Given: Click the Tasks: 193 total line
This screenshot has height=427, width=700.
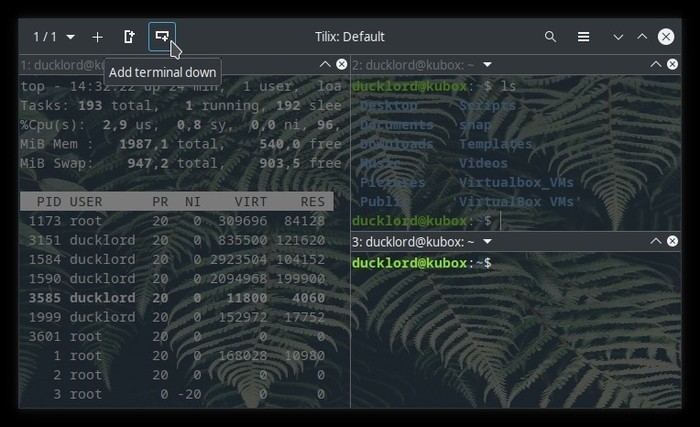Looking at the screenshot, I should (x=181, y=106).
